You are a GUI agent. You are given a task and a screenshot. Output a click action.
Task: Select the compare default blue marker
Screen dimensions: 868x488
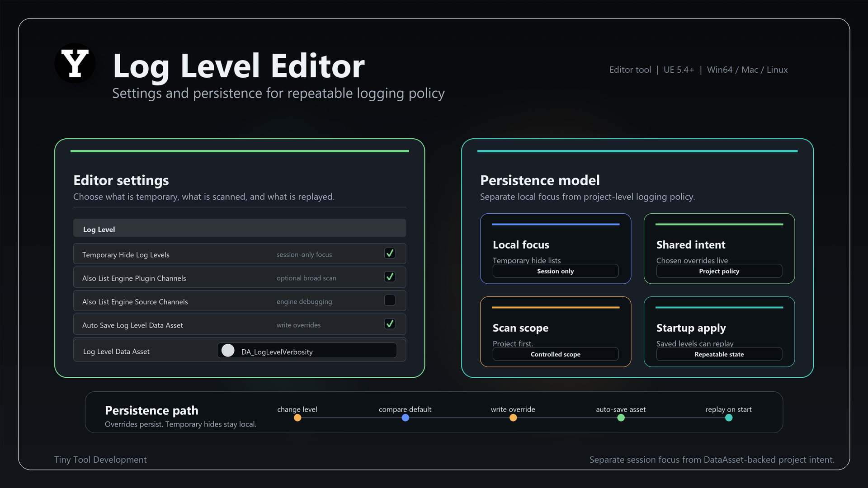pos(405,418)
